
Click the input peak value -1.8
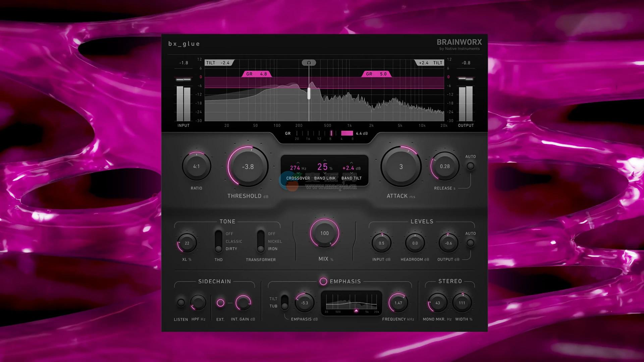(183, 63)
